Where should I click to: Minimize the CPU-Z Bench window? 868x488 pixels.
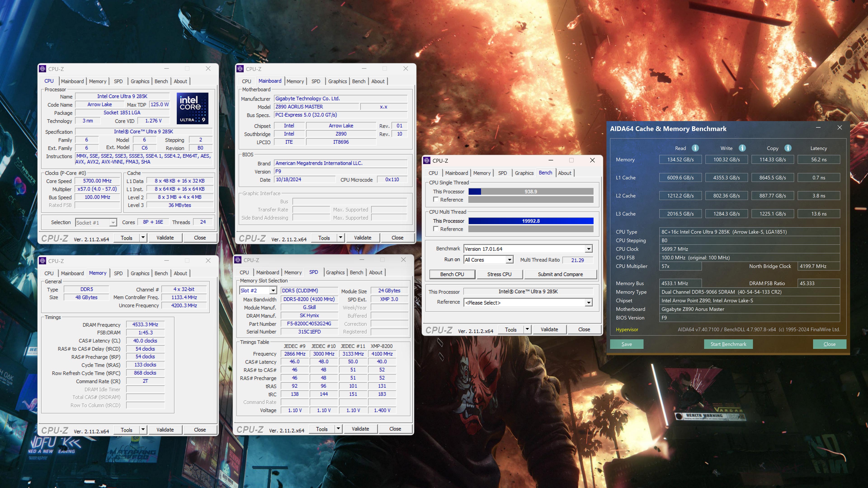[x=551, y=160]
